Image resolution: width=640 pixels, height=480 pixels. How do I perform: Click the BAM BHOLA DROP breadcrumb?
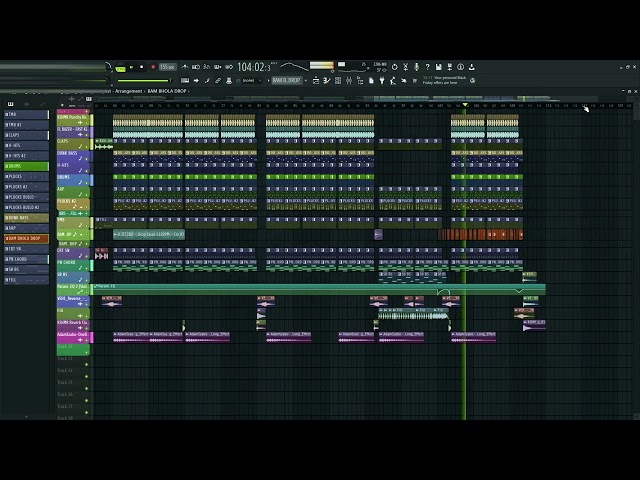tap(167, 91)
